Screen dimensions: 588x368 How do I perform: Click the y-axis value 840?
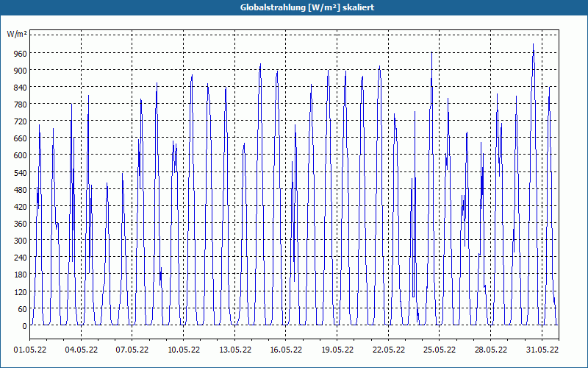(x=21, y=88)
